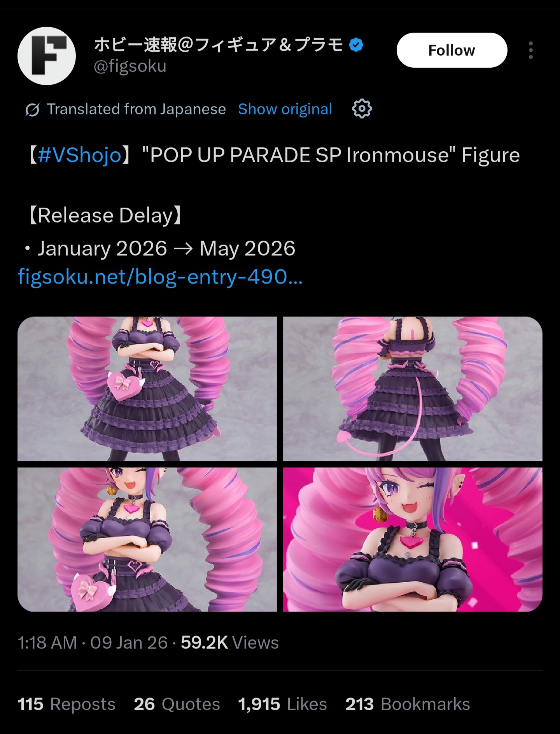This screenshot has height=734, width=560.
Task: Open the #VShojo hashtag
Action: [80, 155]
